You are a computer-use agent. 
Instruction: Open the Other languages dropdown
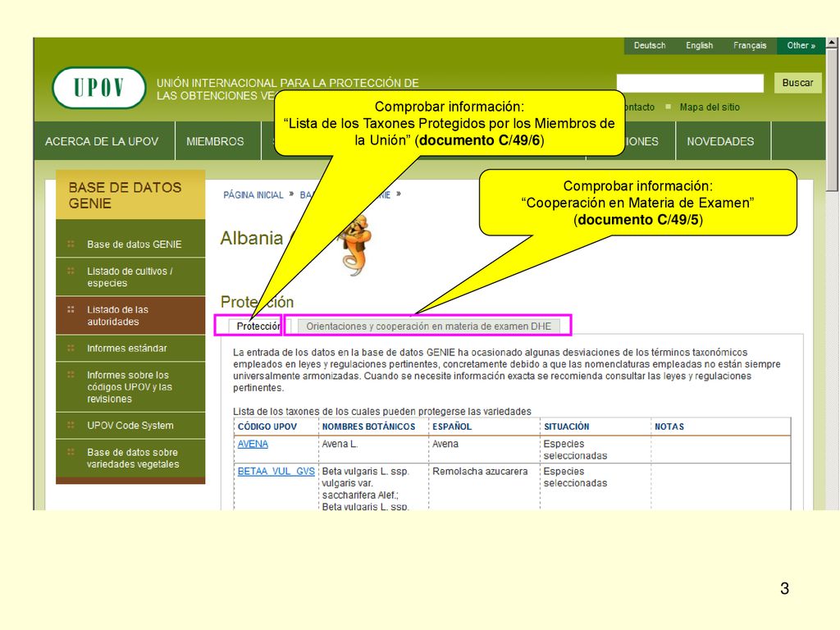coord(801,46)
